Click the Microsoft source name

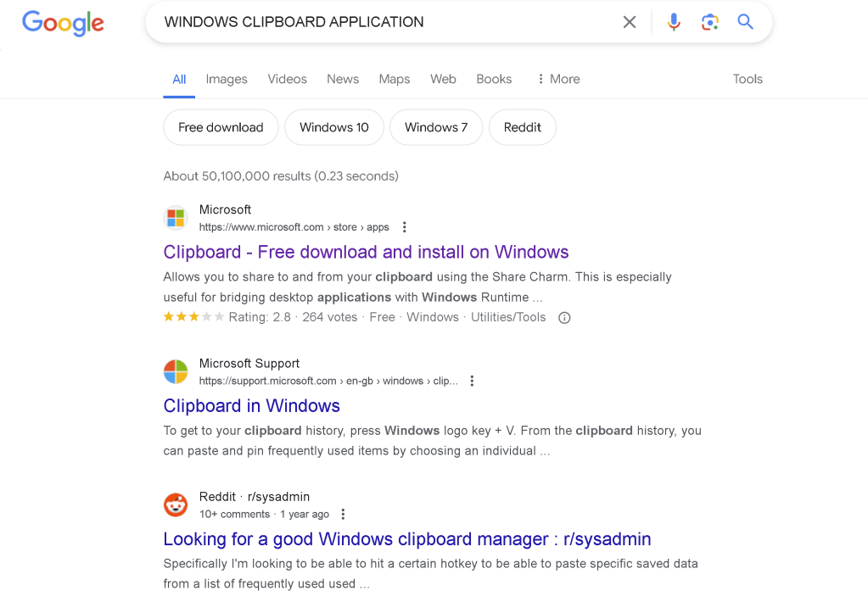coord(225,209)
